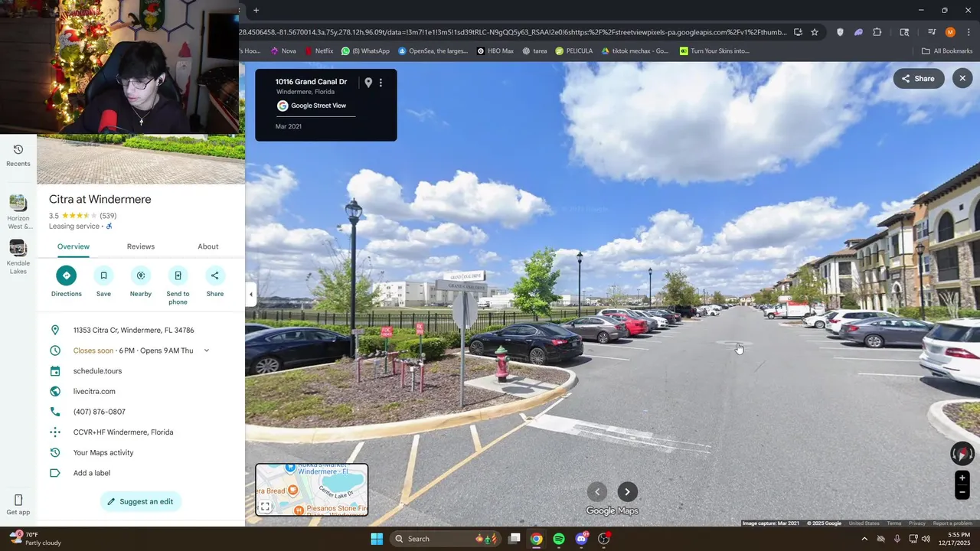The height and width of the screenshot is (551, 980).
Task: Go to the next Street View image
Action: [x=628, y=492]
